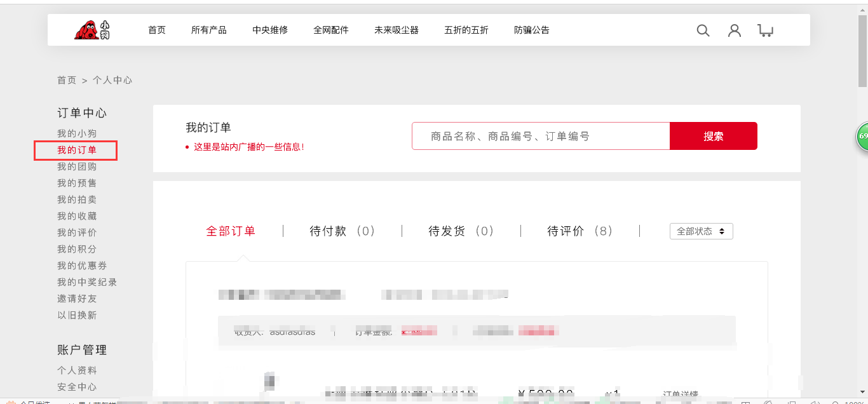Open 我的优惠券 in the sidebar
The image size is (868, 404).
point(82,266)
